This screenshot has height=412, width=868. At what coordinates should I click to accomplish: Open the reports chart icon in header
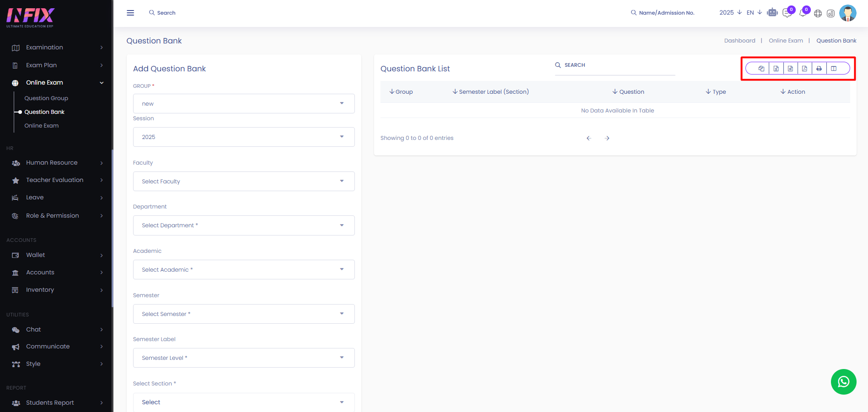pyautogui.click(x=831, y=13)
